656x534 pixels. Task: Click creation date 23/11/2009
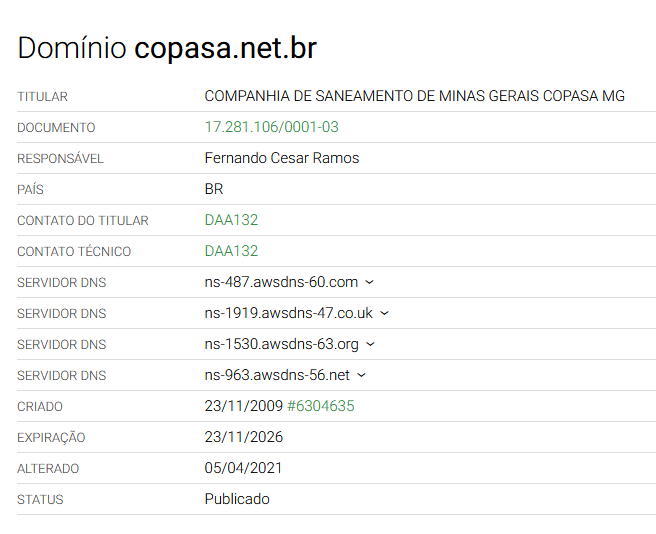tap(243, 406)
